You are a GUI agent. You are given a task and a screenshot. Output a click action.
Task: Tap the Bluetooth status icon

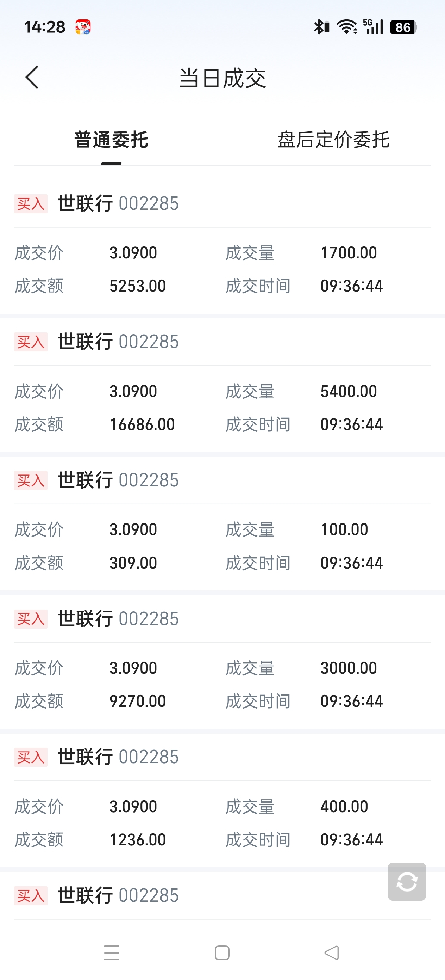[x=321, y=27]
